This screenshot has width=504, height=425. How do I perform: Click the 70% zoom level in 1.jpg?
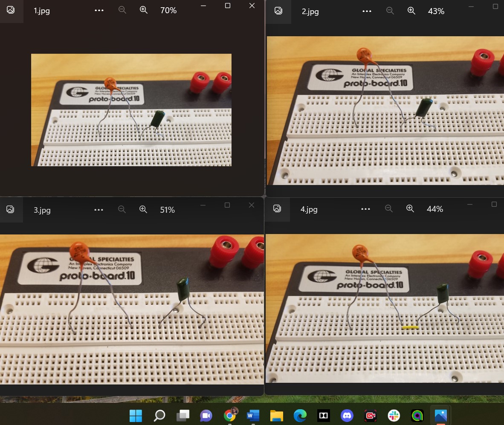tap(168, 10)
